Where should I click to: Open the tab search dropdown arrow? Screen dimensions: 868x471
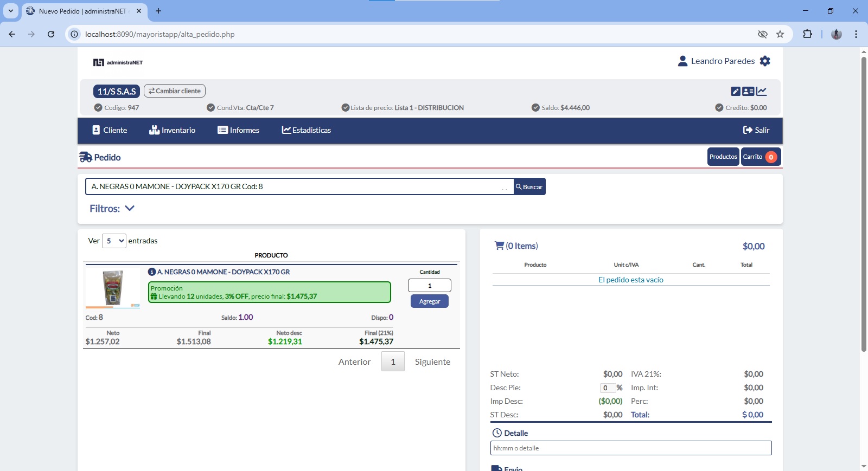[x=10, y=11]
